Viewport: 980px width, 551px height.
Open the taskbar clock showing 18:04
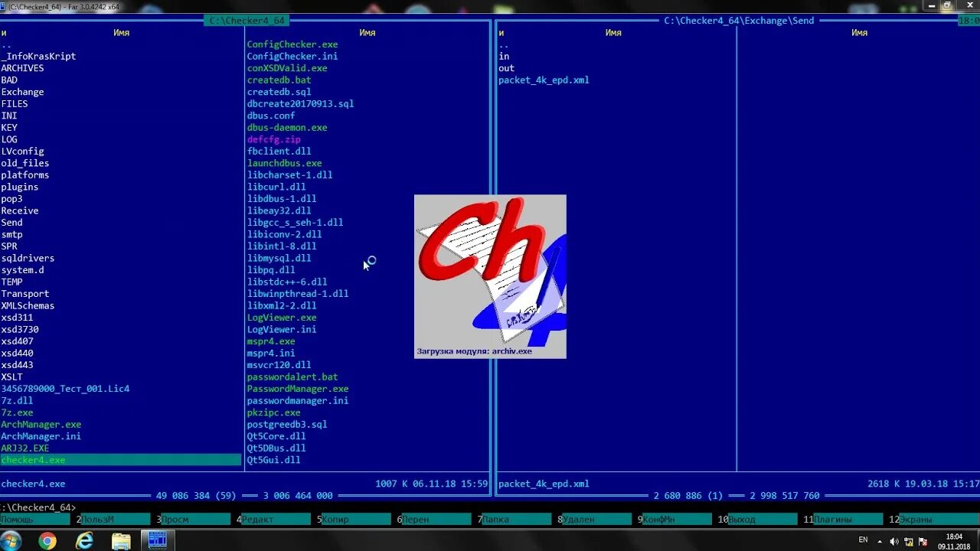point(954,541)
